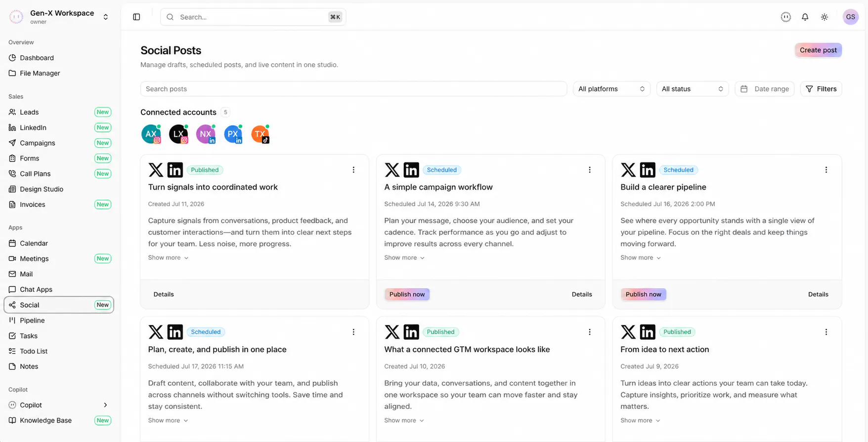This screenshot has height=442, width=868.
Task: Click the assistant face icon in top bar
Action: [x=785, y=17]
